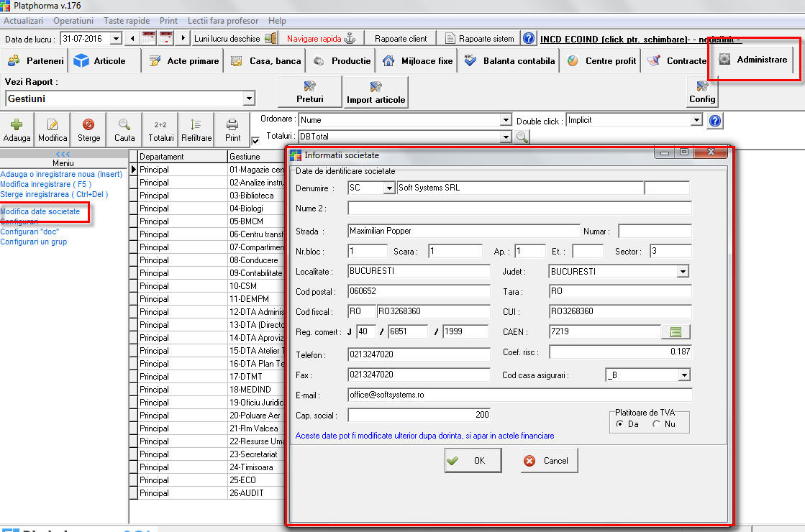Toggle the checkbox left of Totaluri
This screenshot has width=805, height=532.
(255, 141)
